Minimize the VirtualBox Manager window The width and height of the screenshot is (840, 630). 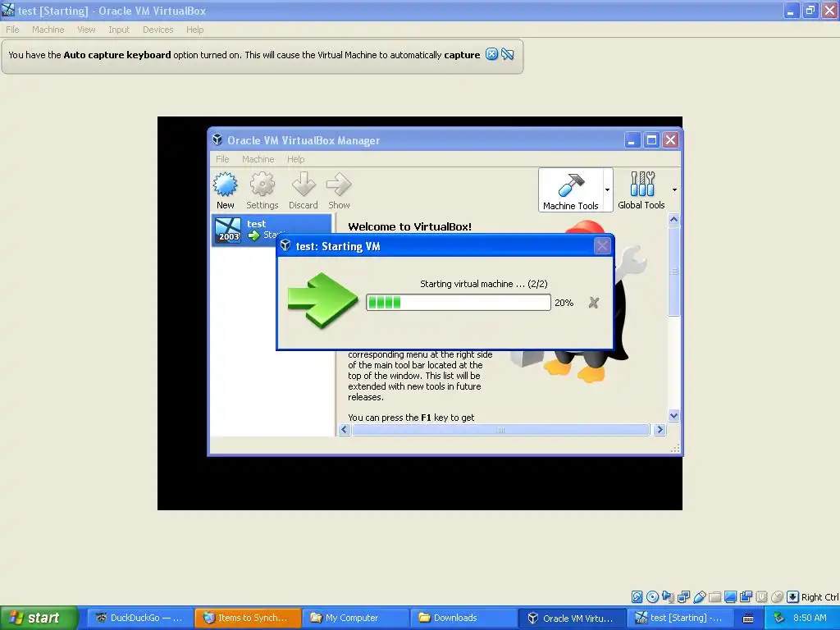(632, 140)
